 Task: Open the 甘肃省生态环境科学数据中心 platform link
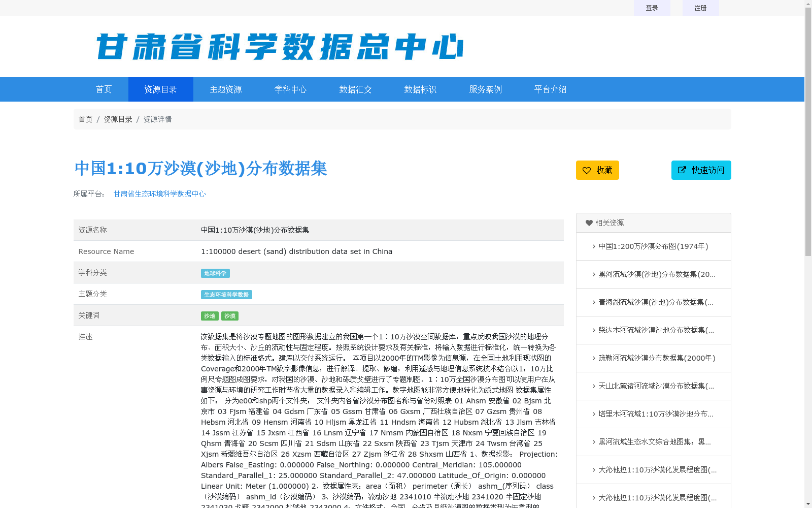(160, 194)
